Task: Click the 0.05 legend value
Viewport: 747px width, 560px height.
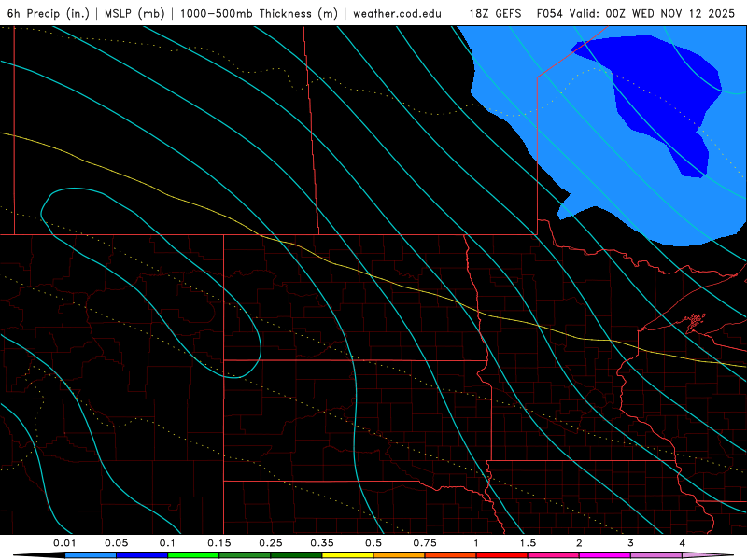Action: point(116,543)
